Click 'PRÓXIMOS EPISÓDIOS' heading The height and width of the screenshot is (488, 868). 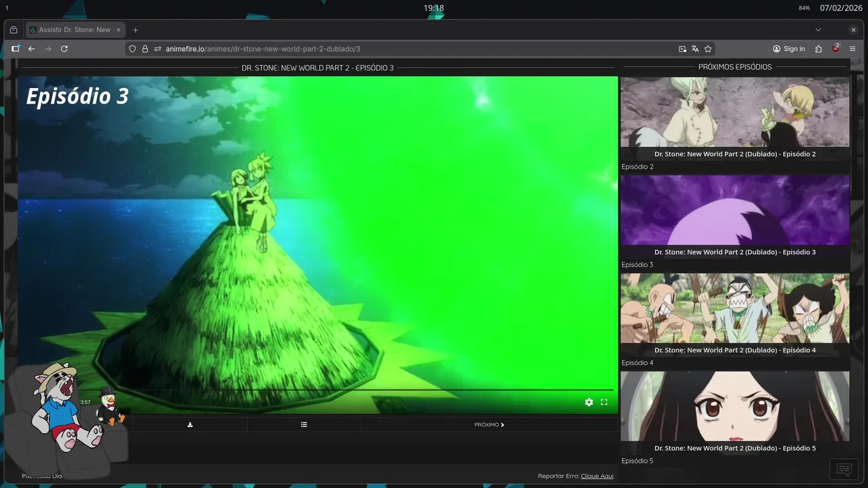pyautogui.click(x=735, y=67)
